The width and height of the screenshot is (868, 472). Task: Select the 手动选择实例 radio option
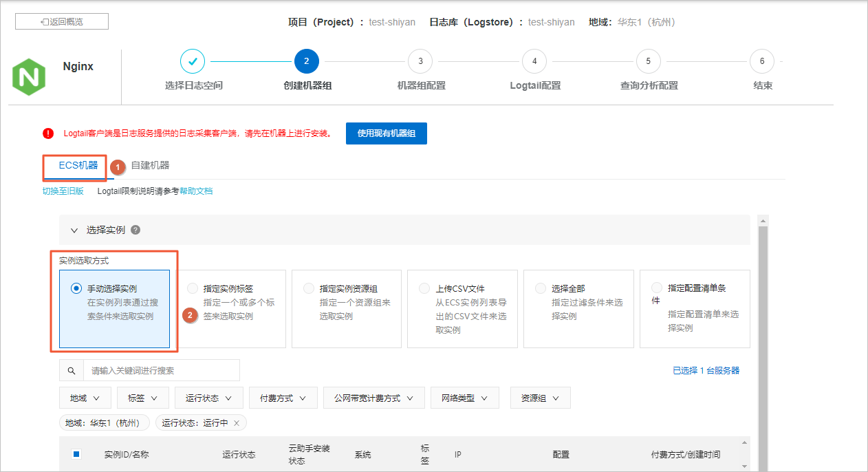click(76, 289)
